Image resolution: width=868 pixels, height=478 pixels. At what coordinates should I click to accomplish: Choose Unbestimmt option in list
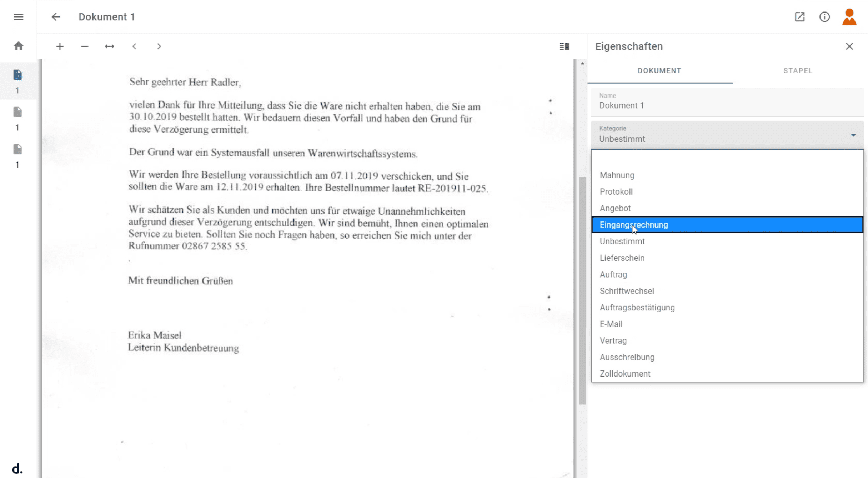[x=727, y=241]
